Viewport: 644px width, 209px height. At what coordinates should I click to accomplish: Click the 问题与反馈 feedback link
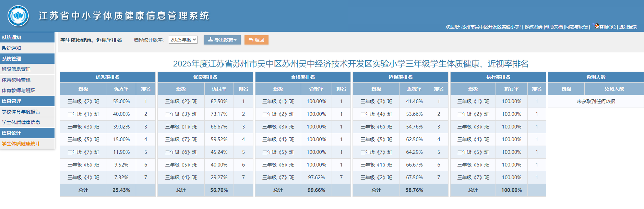point(576,27)
